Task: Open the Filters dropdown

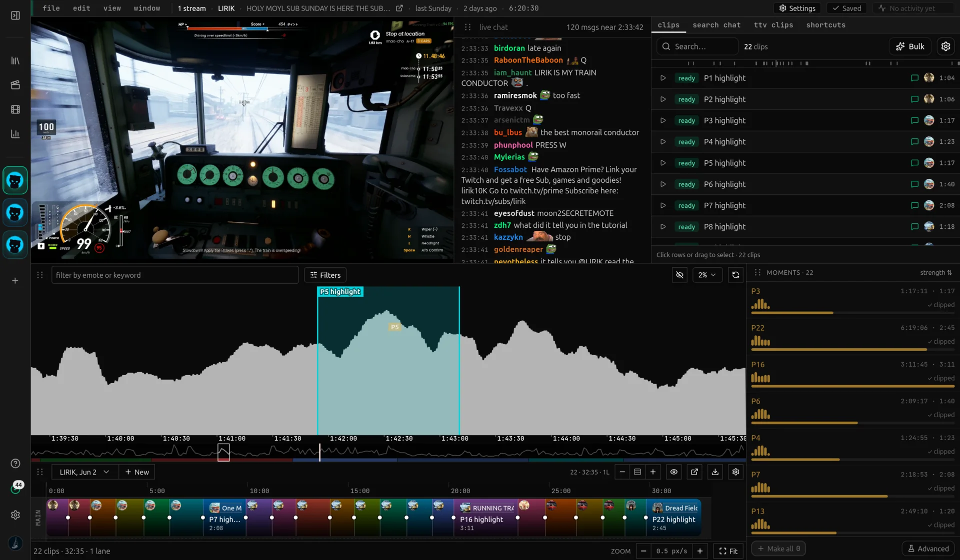Action: click(x=325, y=275)
